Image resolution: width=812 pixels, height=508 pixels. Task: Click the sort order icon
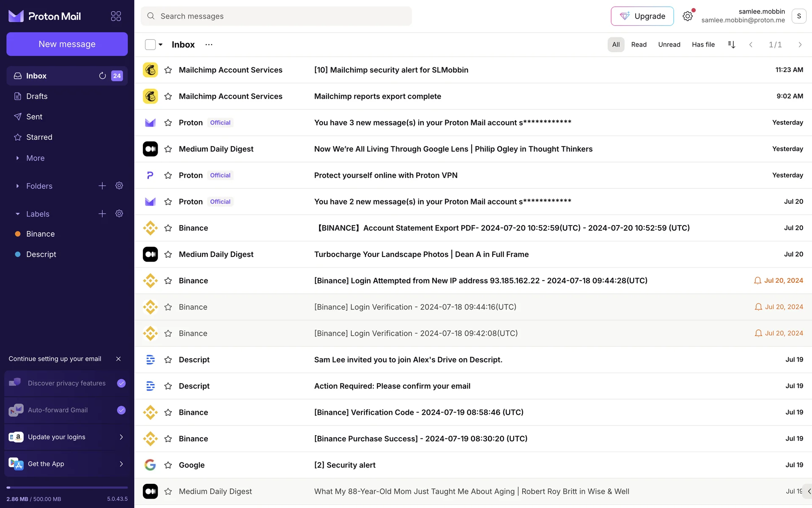(x=732, y=44)
